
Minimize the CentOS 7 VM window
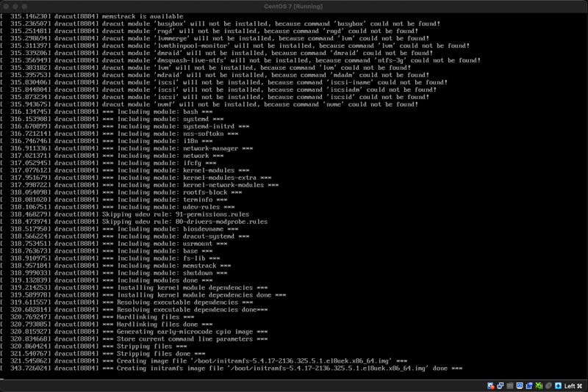coord(15,7)
